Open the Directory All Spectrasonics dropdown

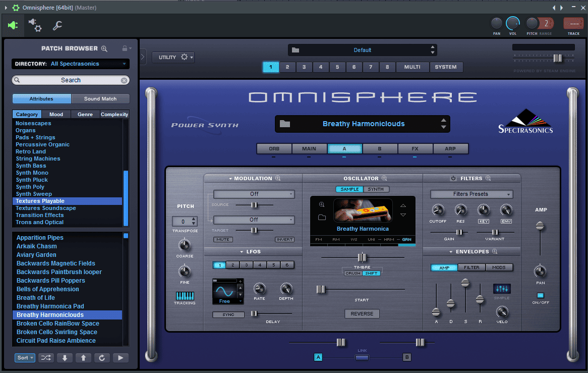[71, 64]
